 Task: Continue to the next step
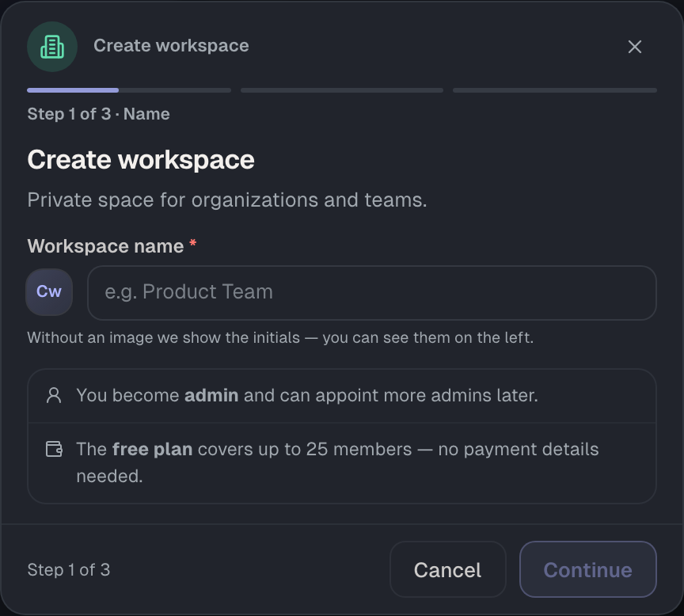[588, 569]
